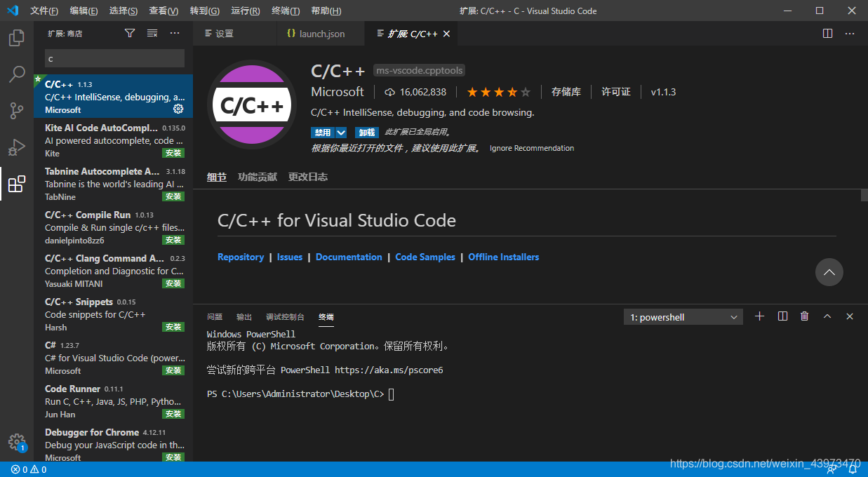The image size is (868, 477).
Task: Click the VS Code logo icon
Action: point(12,11)
